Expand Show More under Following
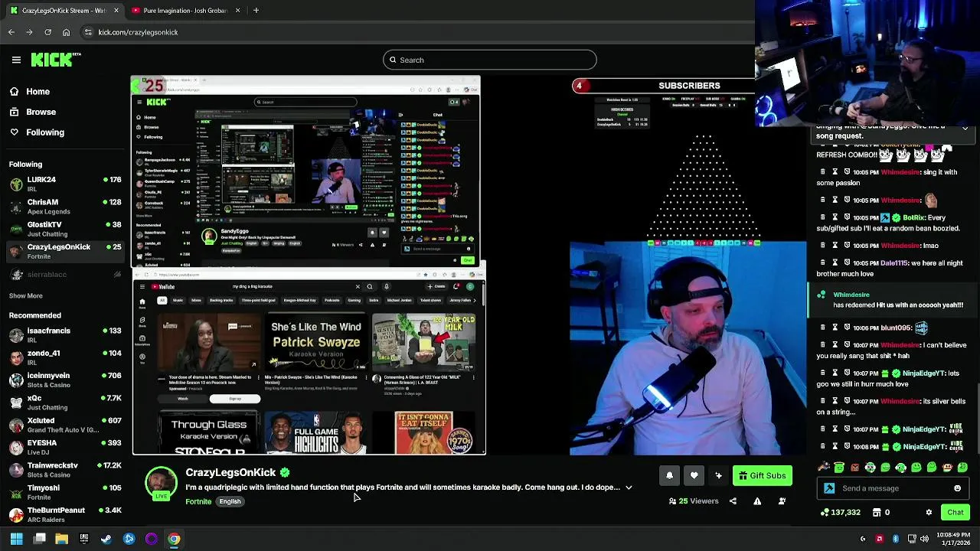980x551 pixels. 25,295
